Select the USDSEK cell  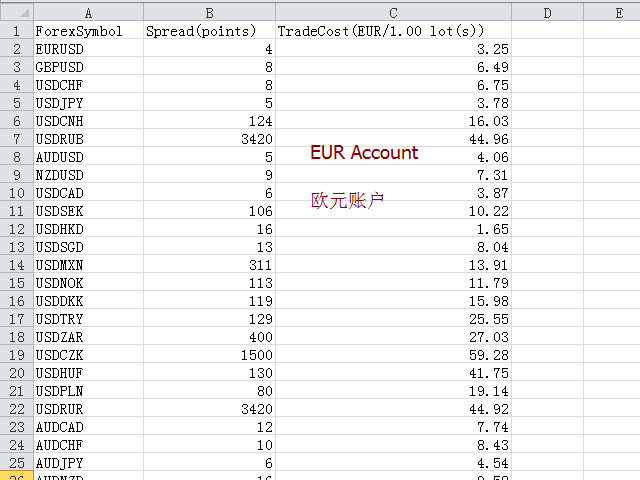click(x=89, y=211)
